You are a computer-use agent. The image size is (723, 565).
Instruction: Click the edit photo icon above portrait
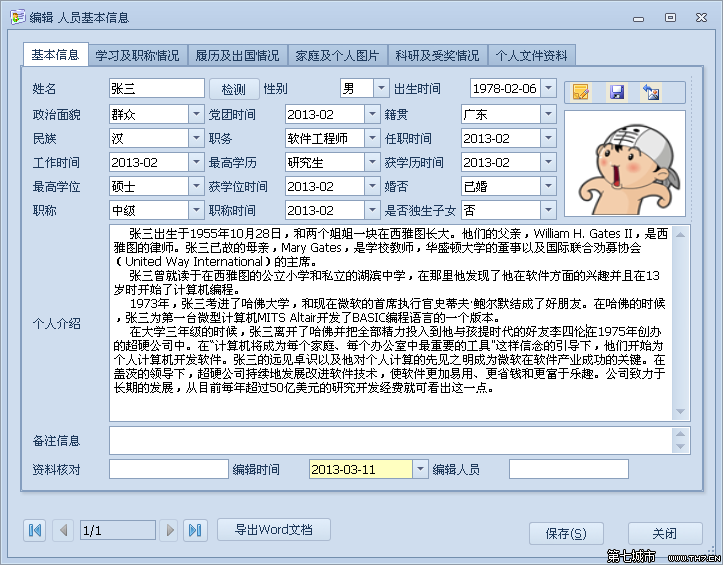pos(581,92)
